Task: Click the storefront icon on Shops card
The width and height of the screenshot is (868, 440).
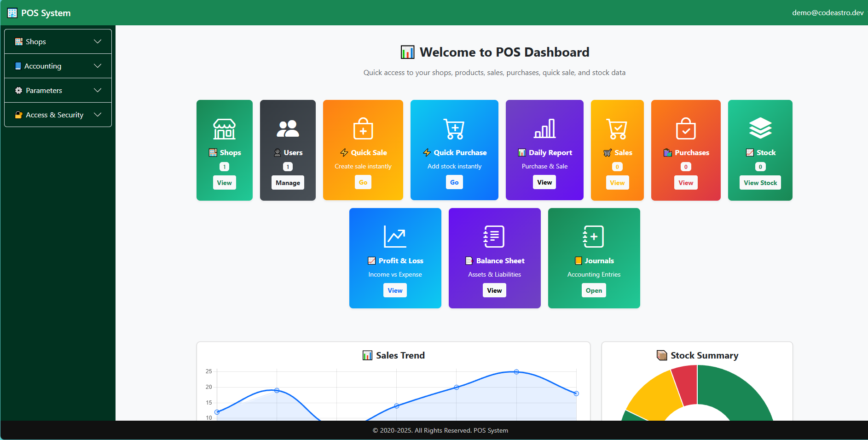Action: click(224, 129)
